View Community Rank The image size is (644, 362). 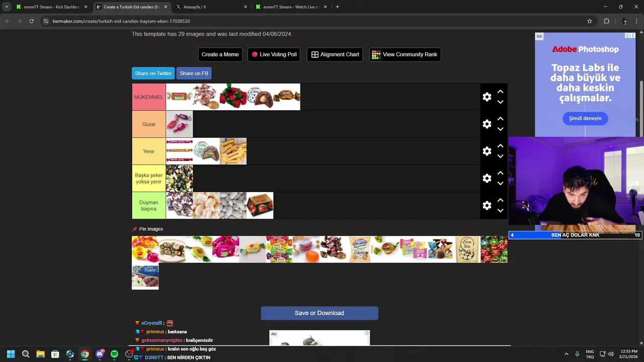(x=405, y=54)
